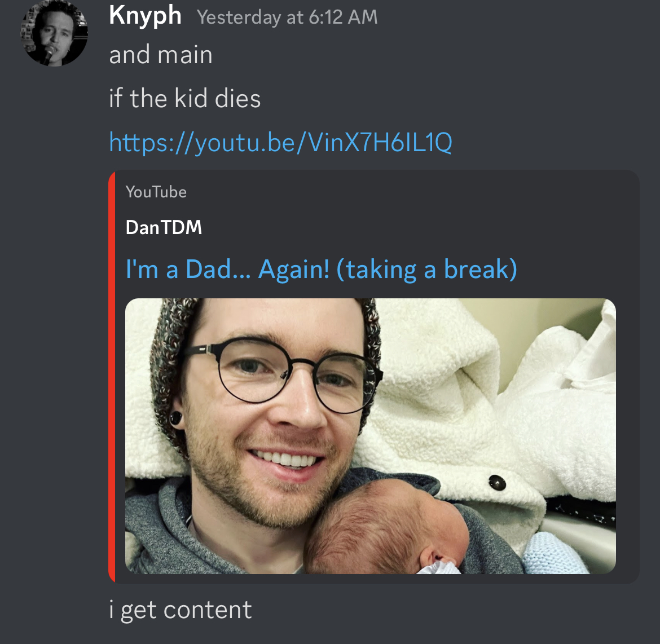Open the DanTDM channel name
The height and width of the screenshot is (644, 660).
click(164, 227)
